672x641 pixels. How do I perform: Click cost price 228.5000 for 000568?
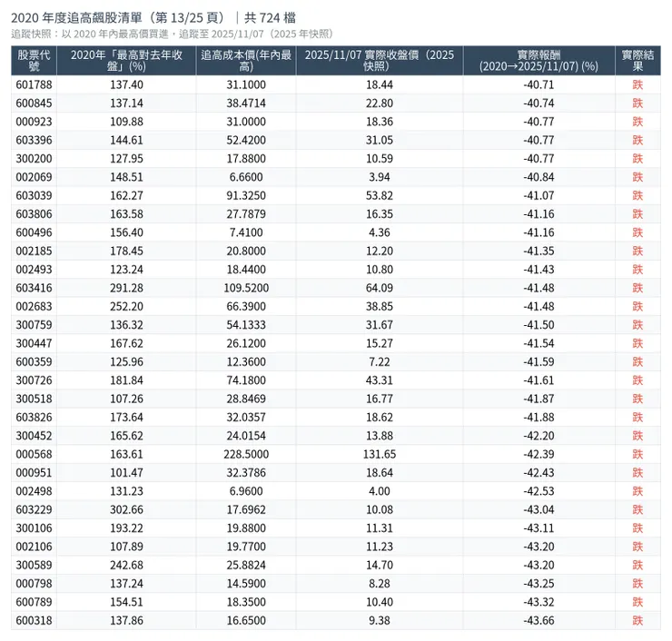pyautogui.click(x=246, y=454)
